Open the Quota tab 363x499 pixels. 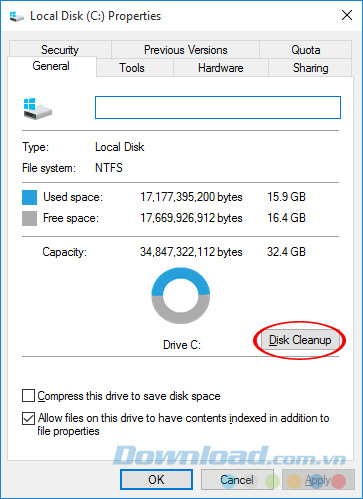306,49
